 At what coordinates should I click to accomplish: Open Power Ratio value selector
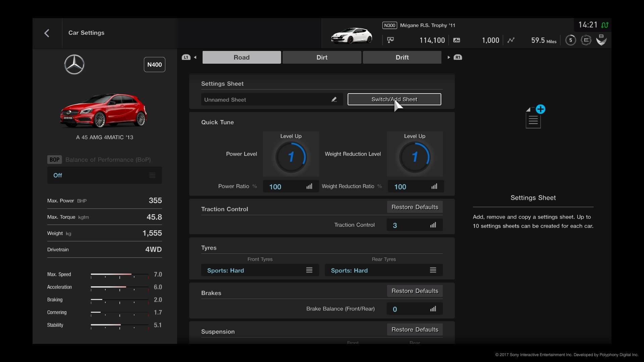coord(291,186)
